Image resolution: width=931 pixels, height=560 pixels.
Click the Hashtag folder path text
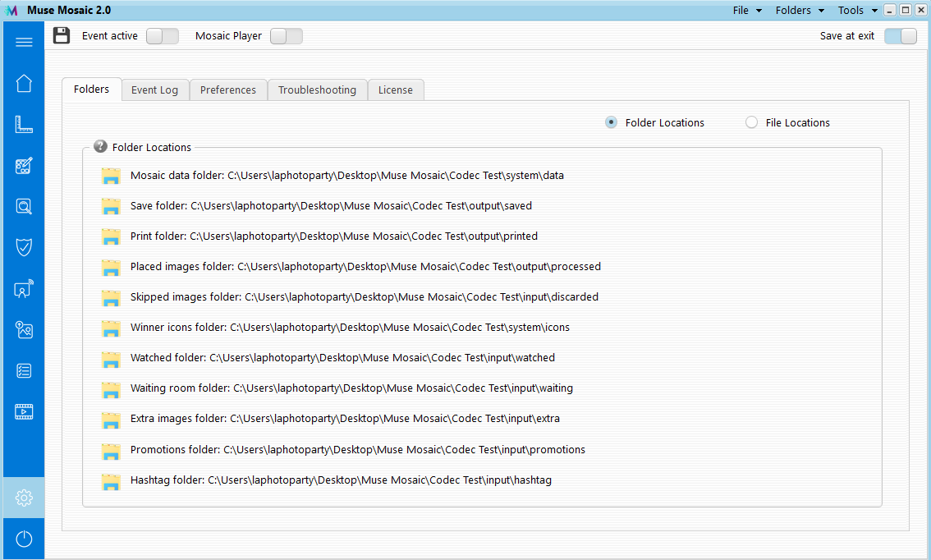(x=341, y=480)
